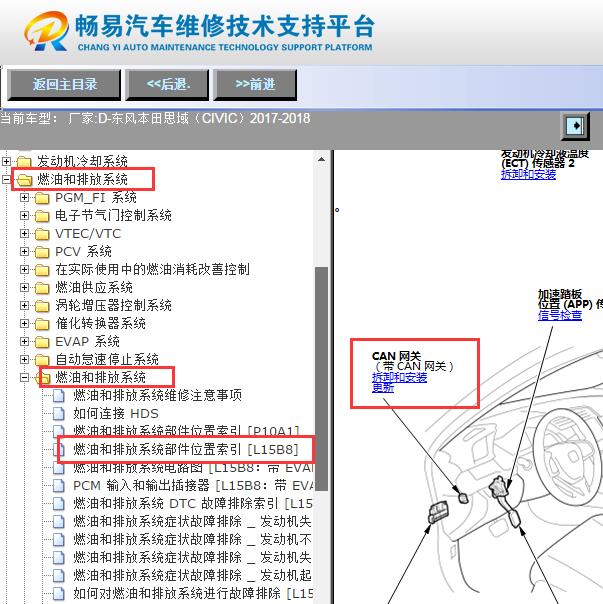
Task: Click folder icon beside 自动怠速停止系统
Action: click(x=42, y=360)
